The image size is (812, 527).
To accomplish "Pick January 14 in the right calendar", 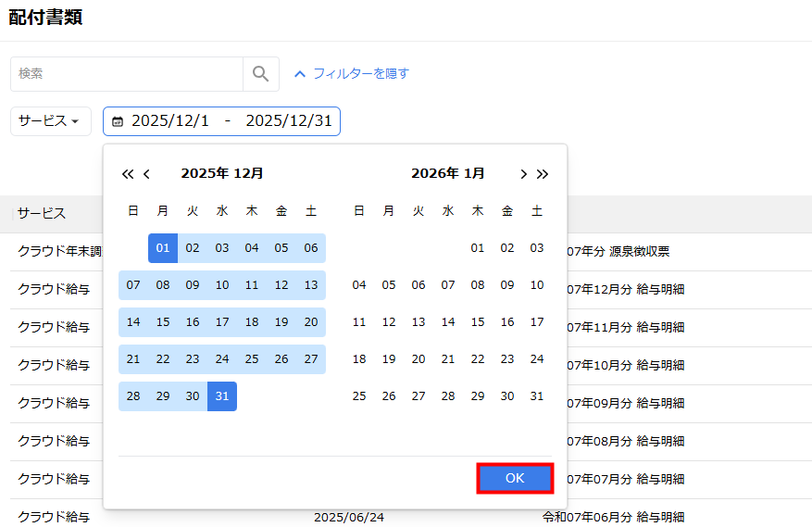I will [448, 322].
